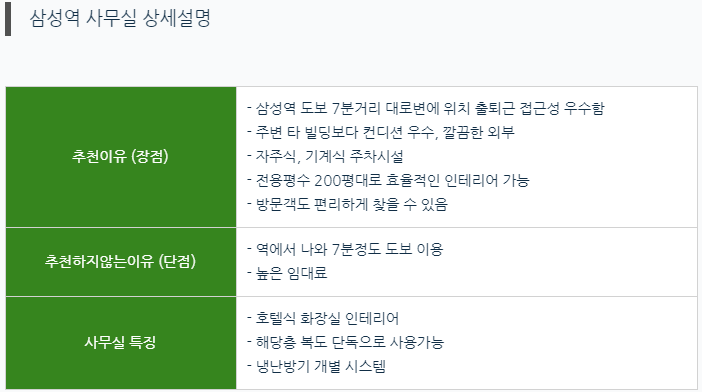
Task: Click the dark vertical bar beside the heading
Action: click(x=8, y=19)
